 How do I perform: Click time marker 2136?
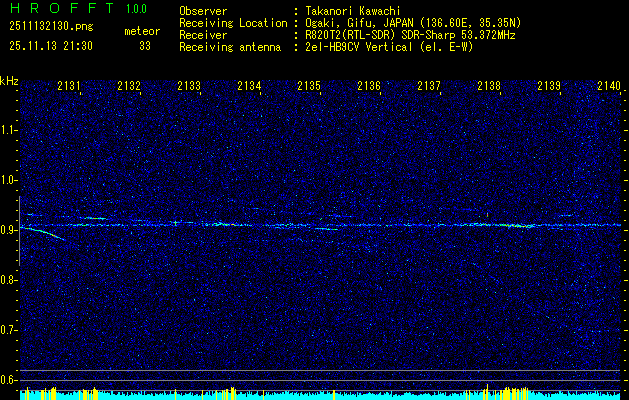[369, 85]
